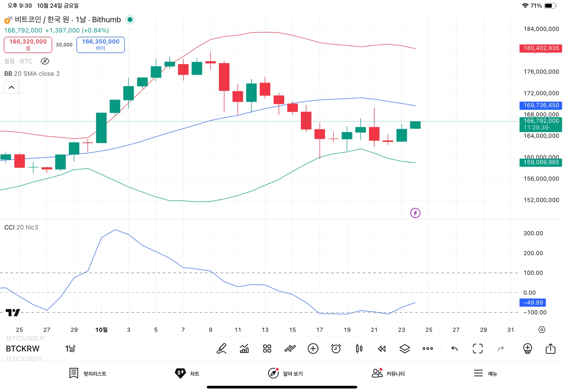The height and width of the screenshot is (392, 564).
Task: Open the layout grid icon
Action: 267,349
